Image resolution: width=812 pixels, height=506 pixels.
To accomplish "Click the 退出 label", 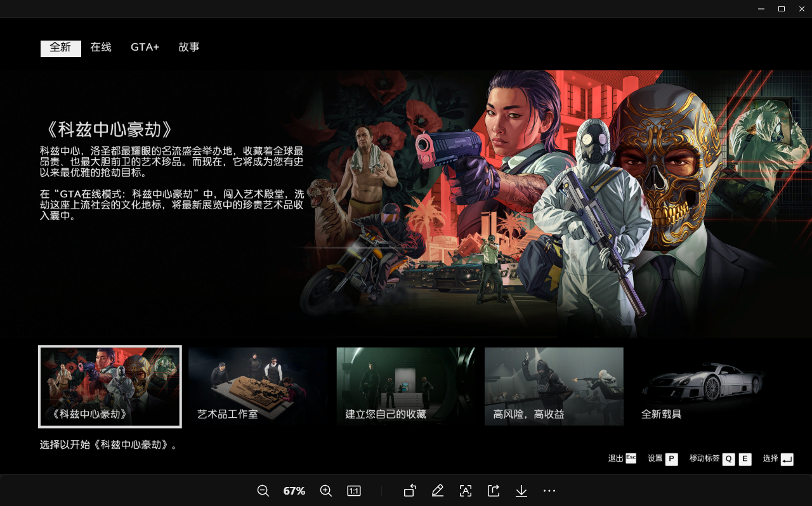I will (x=616, y=458).
